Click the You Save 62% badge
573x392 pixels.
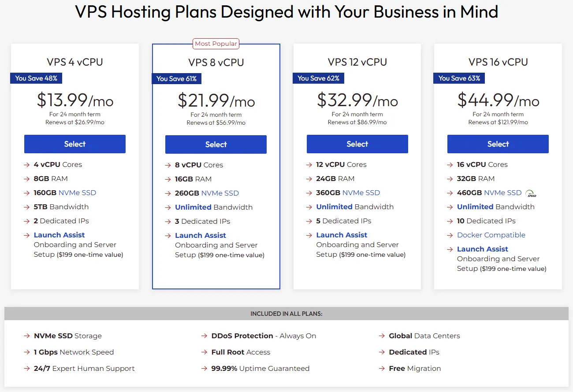pyautogui.click(x=318, y=78)
